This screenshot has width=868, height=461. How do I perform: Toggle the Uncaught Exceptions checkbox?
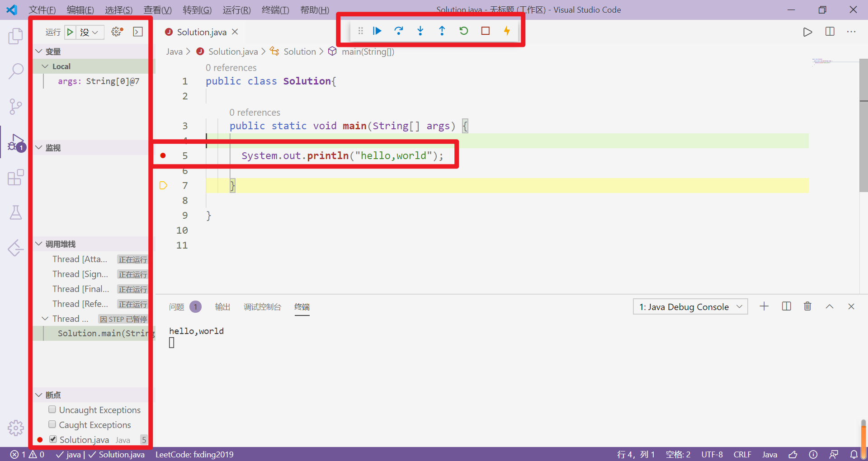(x=52, y=409)
